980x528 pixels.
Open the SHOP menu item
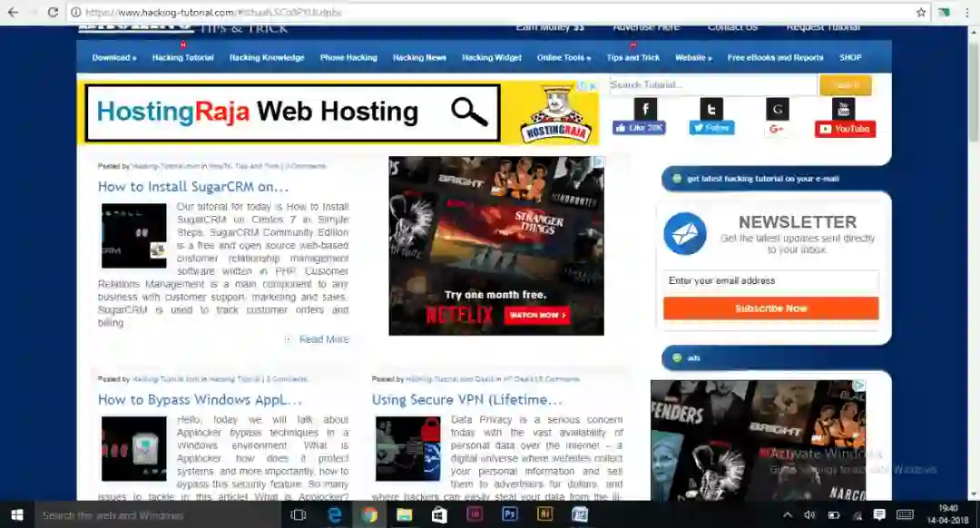tap(850, 57)
